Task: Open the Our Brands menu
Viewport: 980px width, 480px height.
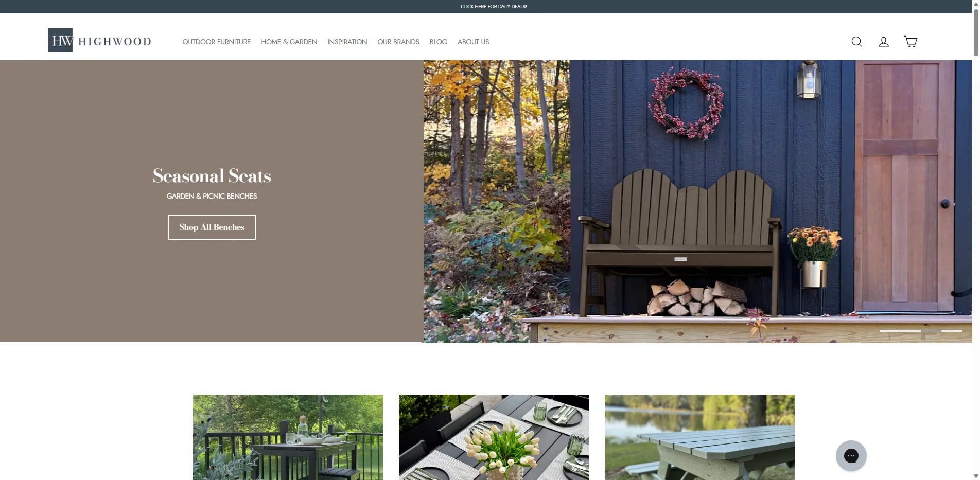Action: pos(398,42)
